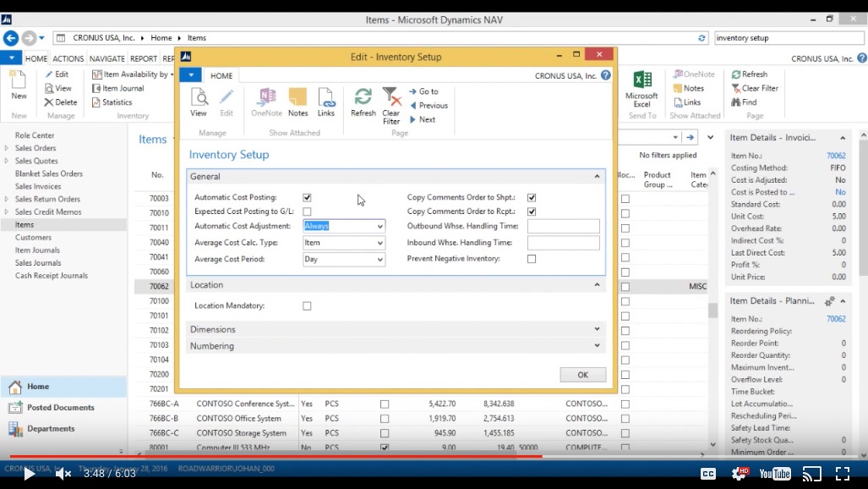Navigate back with the back arrow button
This screenshot has height=489, width=868.
point(11,38)
